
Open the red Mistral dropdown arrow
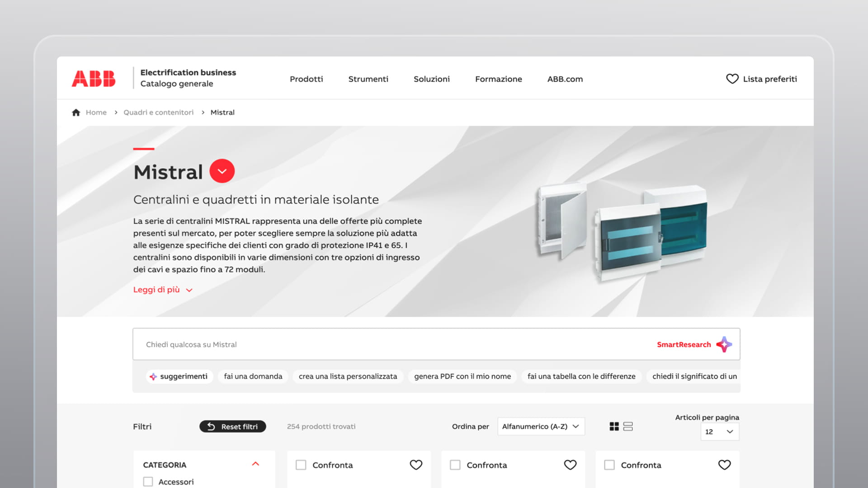coord(222,171)
